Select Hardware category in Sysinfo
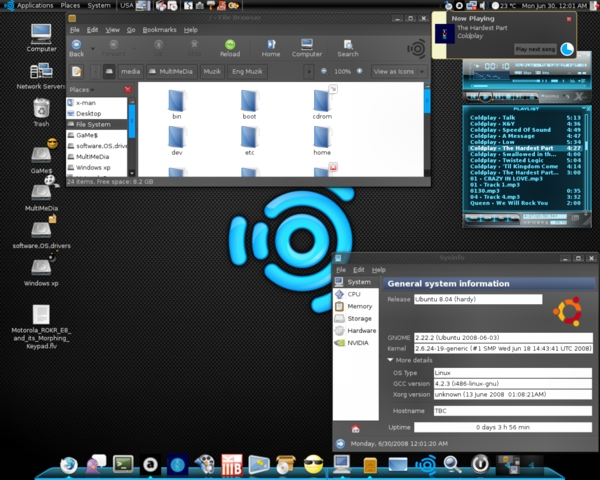The image size is (600, 480). pyautogui.click(x=356, y=331)
